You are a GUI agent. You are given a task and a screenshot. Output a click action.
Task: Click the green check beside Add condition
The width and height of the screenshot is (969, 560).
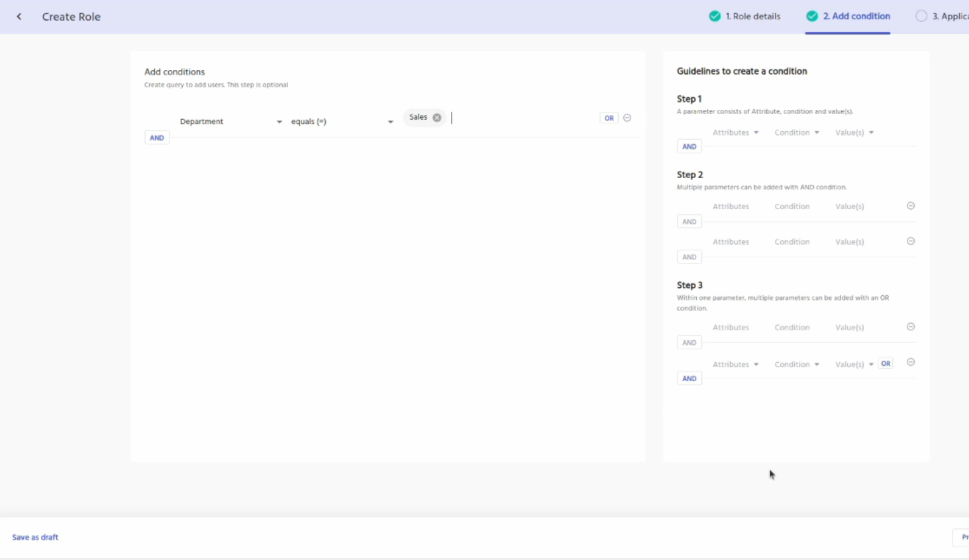coord(812,17)
